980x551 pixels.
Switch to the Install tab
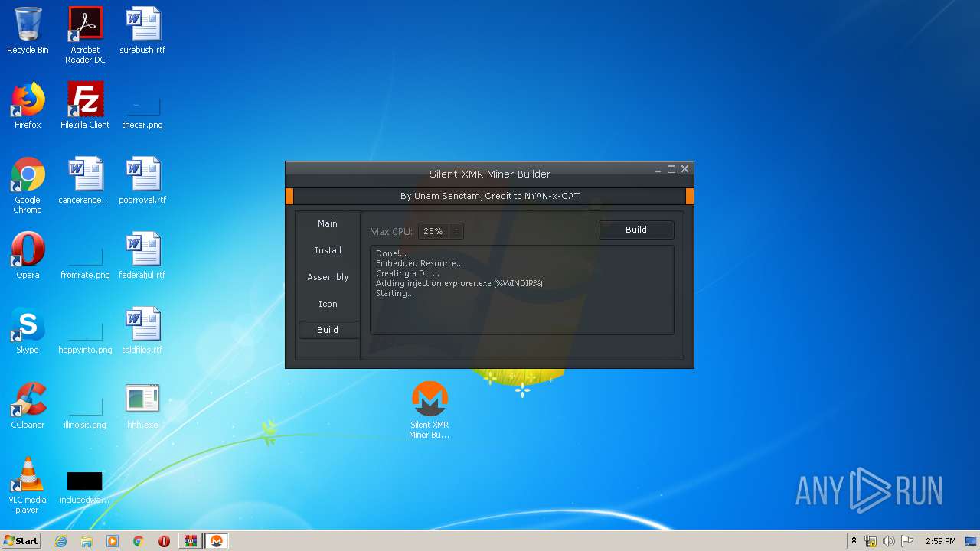(328, 250)
